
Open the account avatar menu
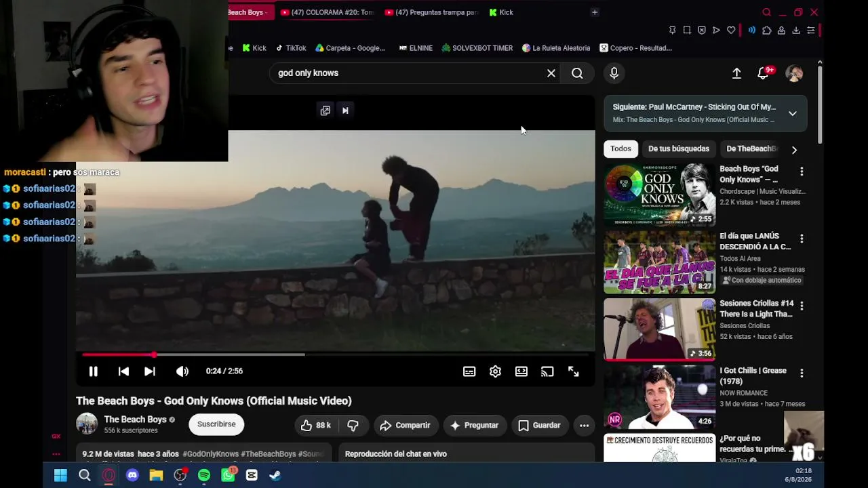coord(794,73)
